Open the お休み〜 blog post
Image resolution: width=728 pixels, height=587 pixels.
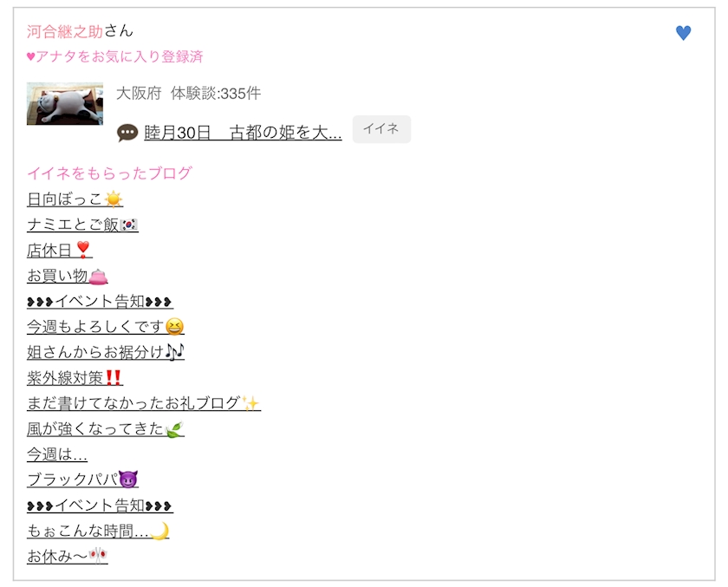68,556
